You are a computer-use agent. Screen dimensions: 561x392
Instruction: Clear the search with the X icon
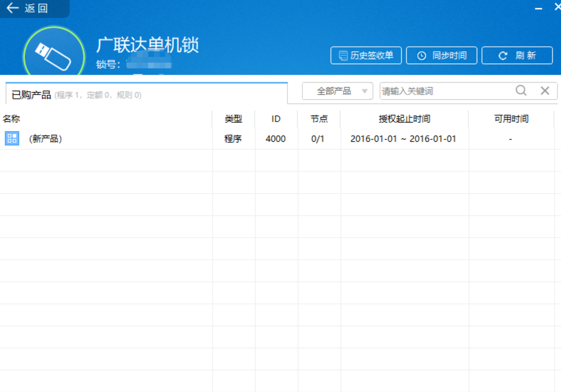(545, 91)
